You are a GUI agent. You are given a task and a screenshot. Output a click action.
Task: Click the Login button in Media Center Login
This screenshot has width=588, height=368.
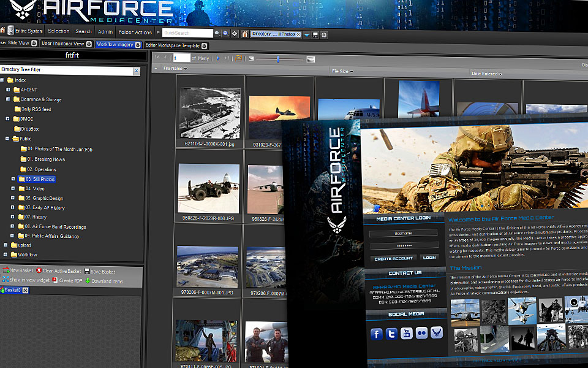429,258
